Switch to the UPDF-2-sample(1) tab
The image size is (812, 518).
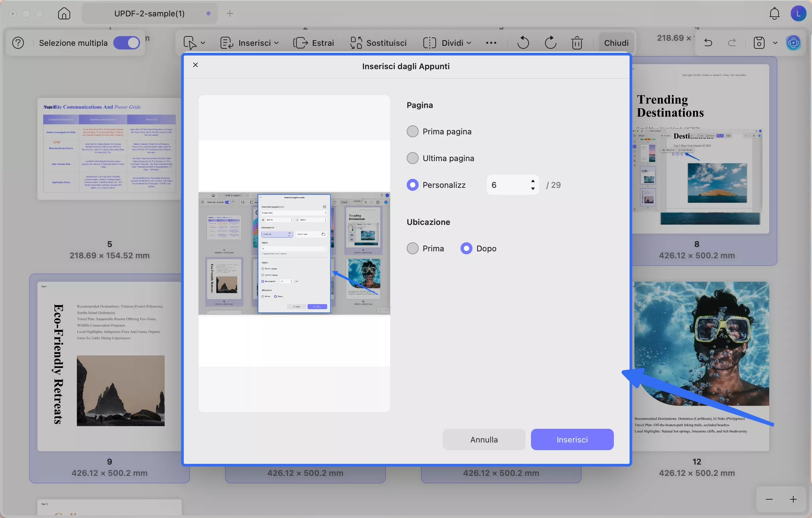point(149,13)
